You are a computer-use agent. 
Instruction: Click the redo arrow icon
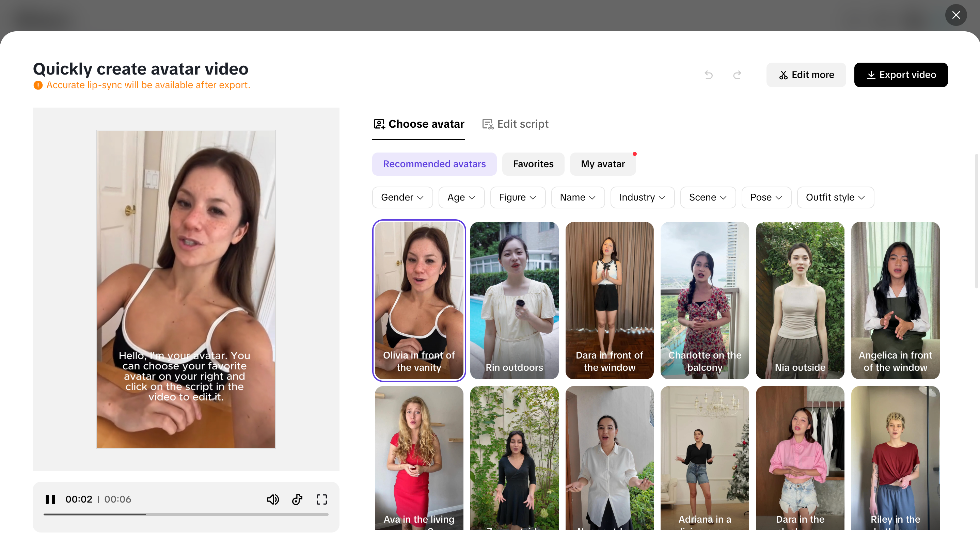coord(737,75)
